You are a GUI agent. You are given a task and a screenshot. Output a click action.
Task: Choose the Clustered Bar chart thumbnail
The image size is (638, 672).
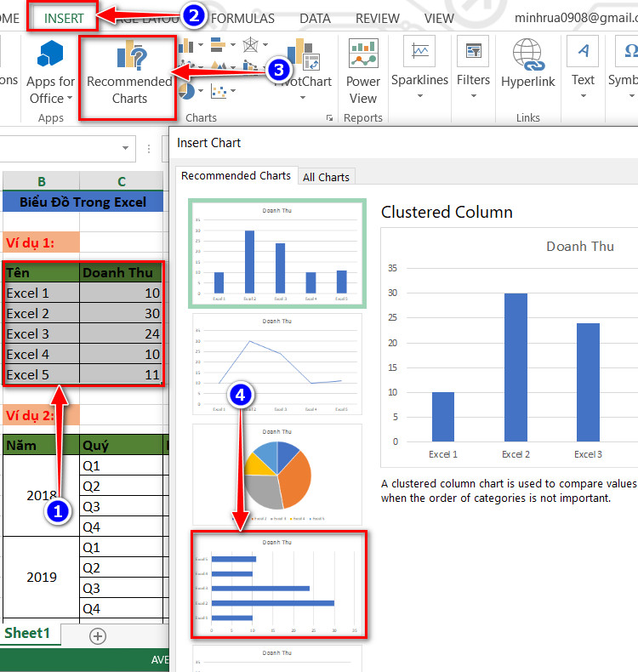279,585
